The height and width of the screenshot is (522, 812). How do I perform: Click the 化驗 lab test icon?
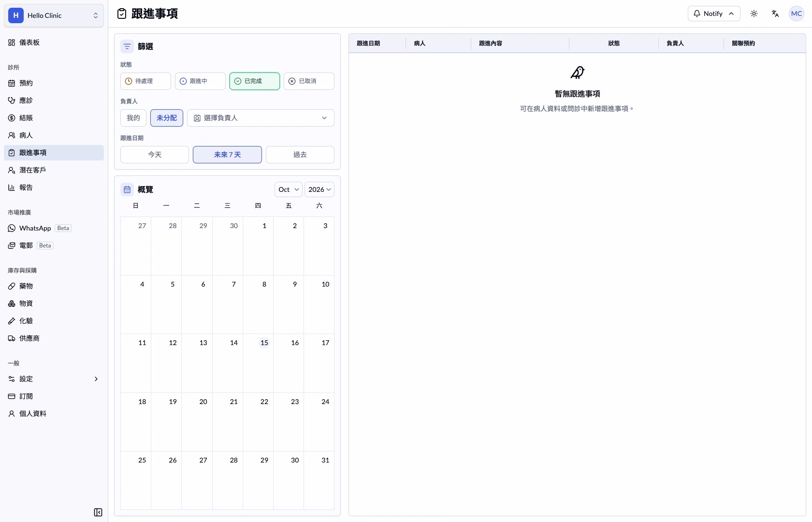12,321
